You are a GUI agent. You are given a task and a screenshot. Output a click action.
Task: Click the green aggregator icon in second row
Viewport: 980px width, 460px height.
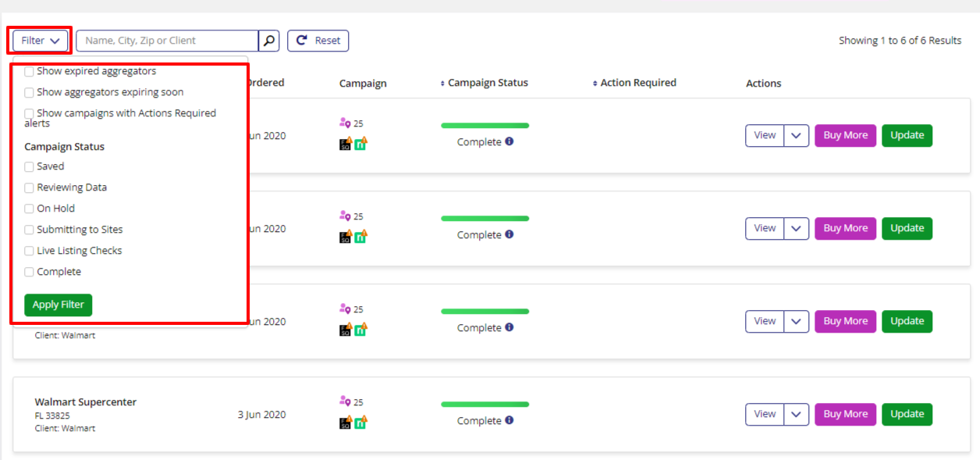tap(360, 237)
